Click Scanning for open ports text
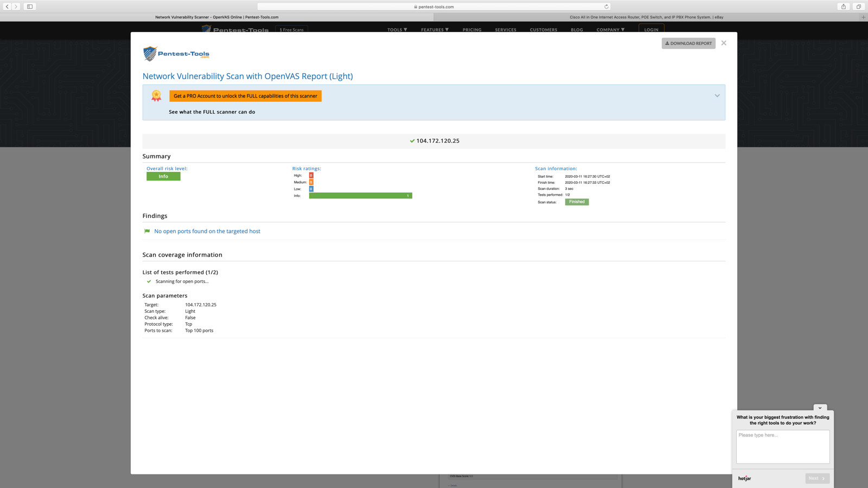Screen dimensions: 868x488 point(182,281)
